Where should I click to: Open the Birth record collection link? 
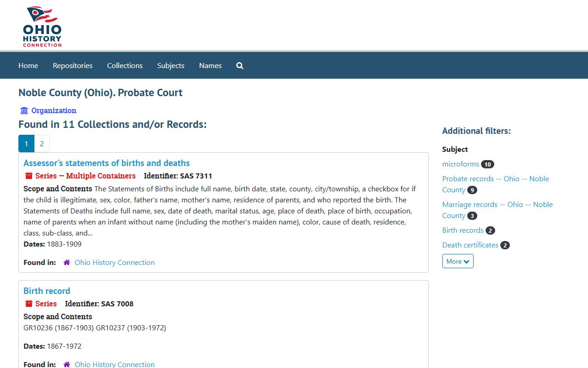(x=47, y=291)
